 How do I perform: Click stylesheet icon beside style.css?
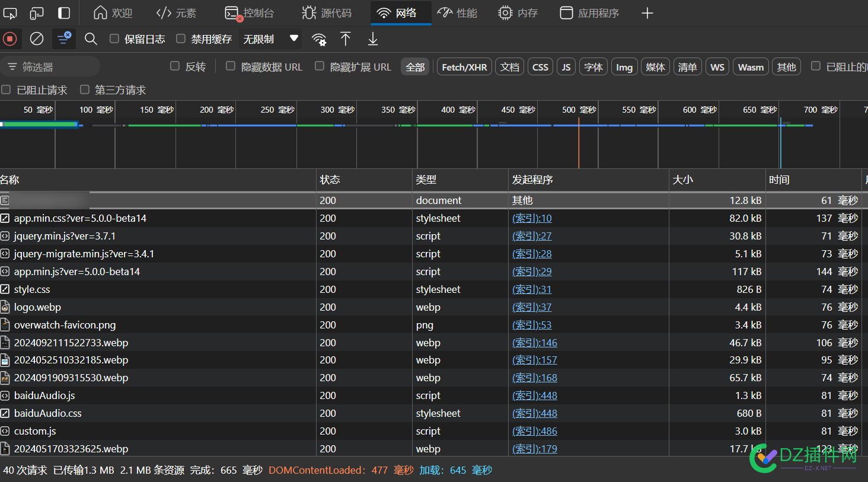coord(5,289)
